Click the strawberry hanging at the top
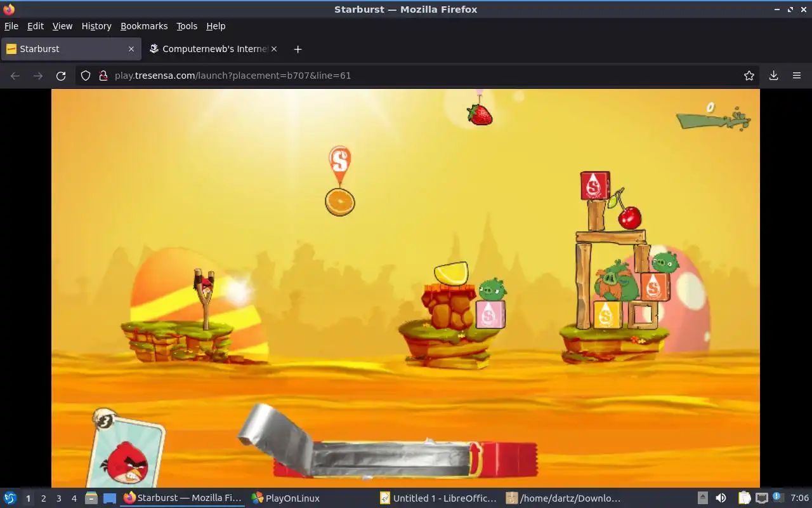This screenshot has height=508, width=812. pyautogui.click(x=480, y=114)
